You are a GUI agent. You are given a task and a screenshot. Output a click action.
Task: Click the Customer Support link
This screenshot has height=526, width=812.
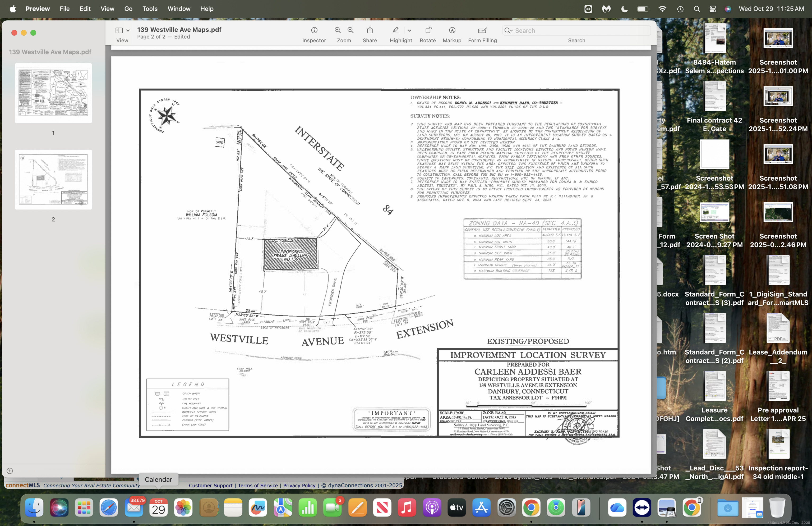[210, 485]
